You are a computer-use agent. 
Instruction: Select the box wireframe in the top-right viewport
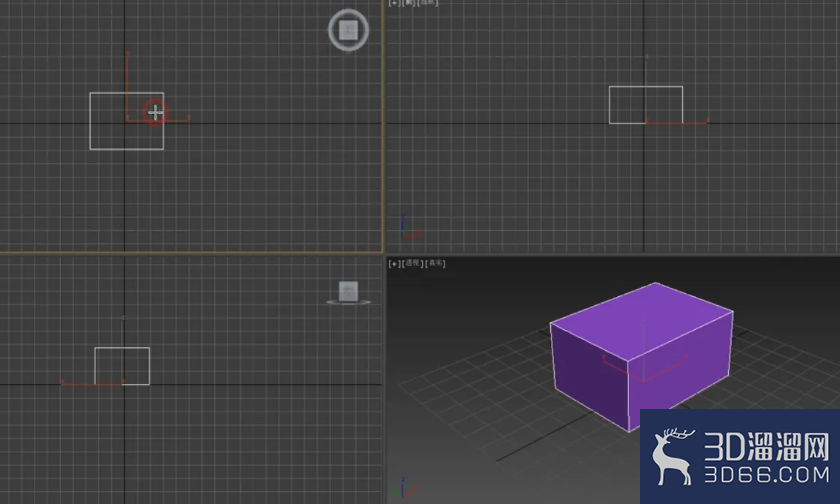click(x=646, y=104)
